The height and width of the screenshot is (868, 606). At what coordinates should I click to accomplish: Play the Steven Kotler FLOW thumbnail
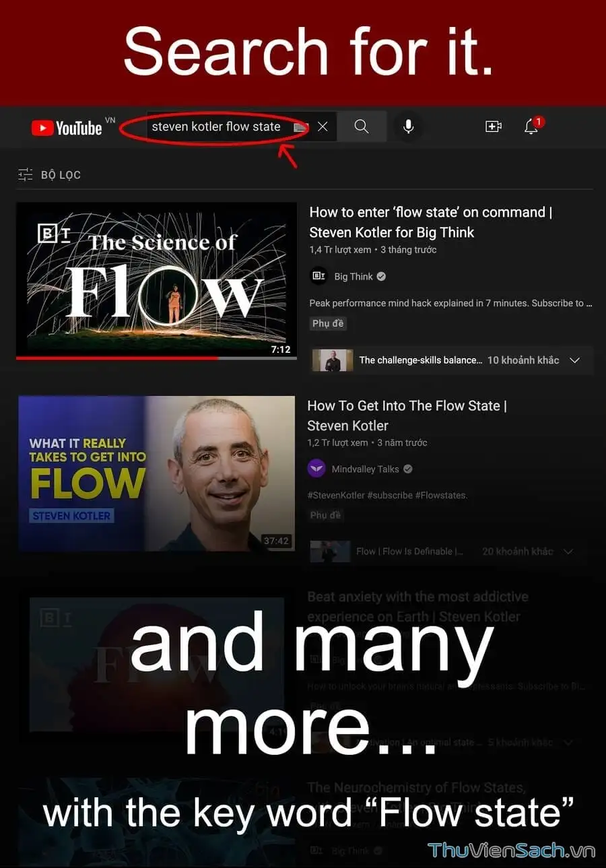click(156, 473)
